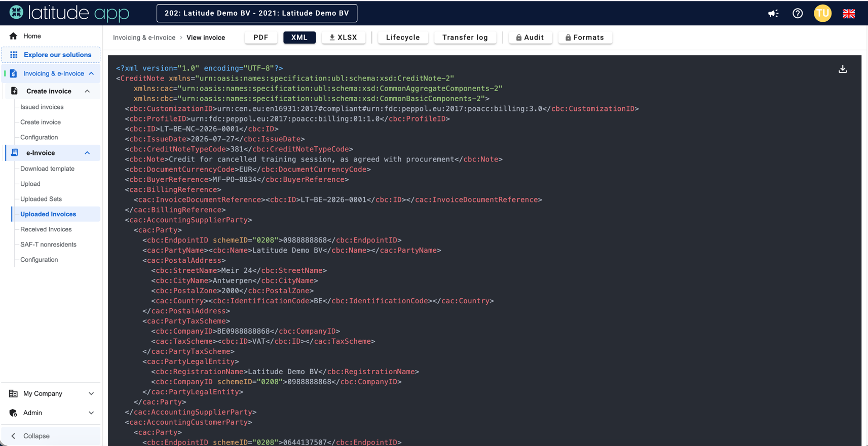The image size is (868, 446).
Task: Open the locked Audit tab
Action: pyautogui.click(x=530, y=37)
